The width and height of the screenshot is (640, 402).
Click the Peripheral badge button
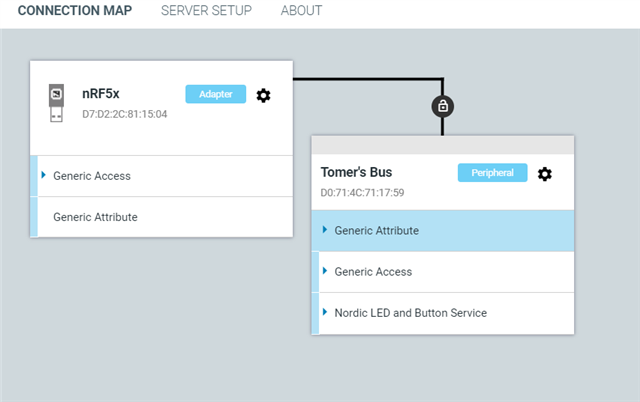[x=492, y=173]
